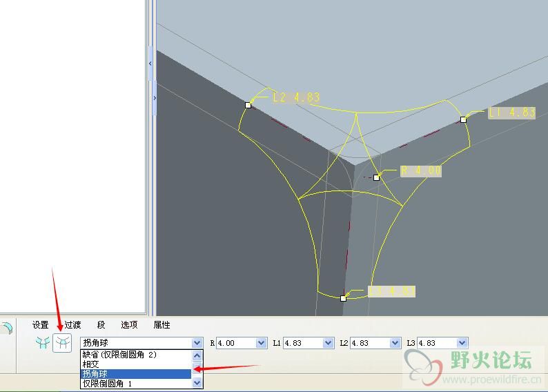
Task: Collapse the side panel with left chevron
Action: point(150,63)
